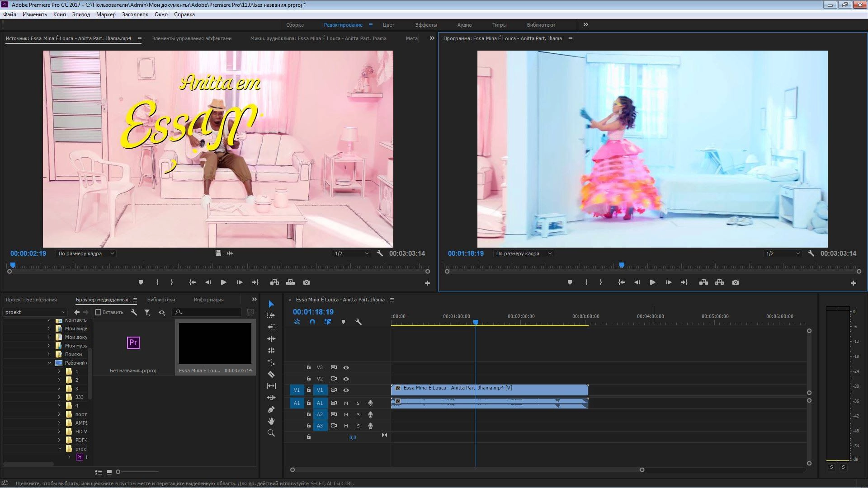Viewport: 868px width, 488px height.
Task: Play video in Source monitor
Action: tap(224, 282)
